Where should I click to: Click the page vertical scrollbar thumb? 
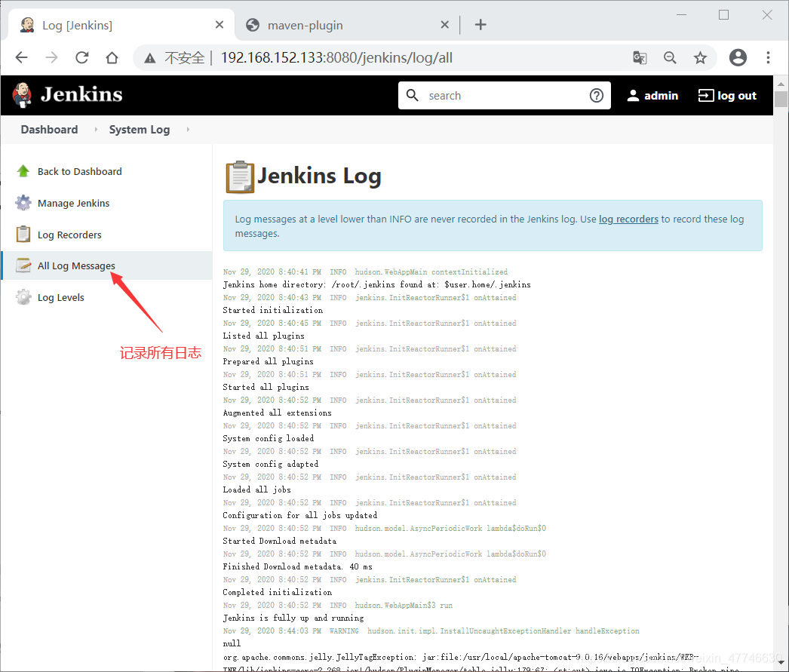[x=781, y=99]
